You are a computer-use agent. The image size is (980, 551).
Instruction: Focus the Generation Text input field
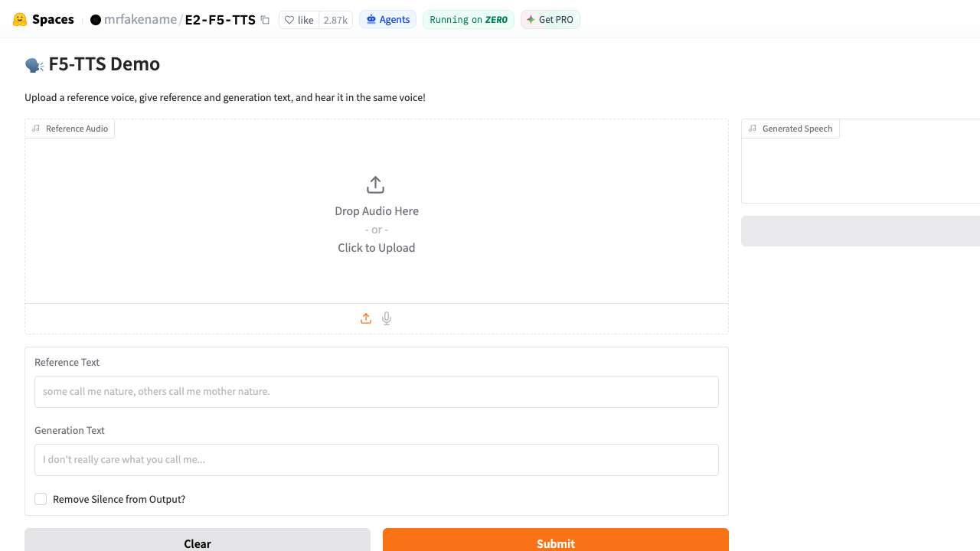coord(377,460)
